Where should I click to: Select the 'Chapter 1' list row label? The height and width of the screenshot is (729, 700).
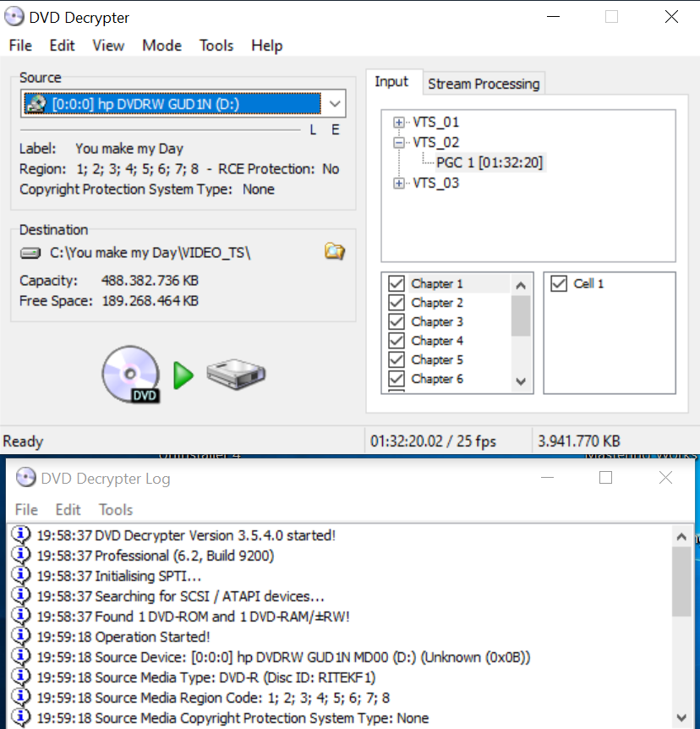(x=437, y=283)
